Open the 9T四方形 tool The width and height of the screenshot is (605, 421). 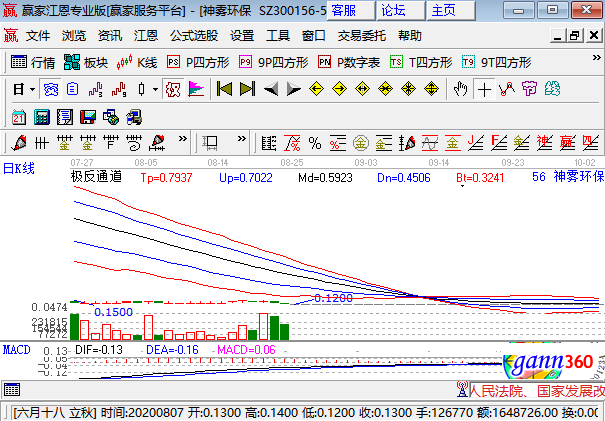point(497,62)
